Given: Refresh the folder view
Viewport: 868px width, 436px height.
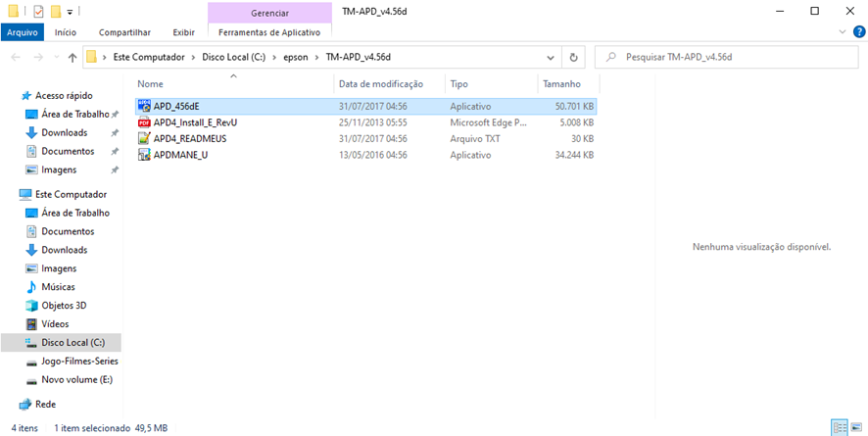Looking at the screenshot, I should pyautogui.click(x=573, y=58).
